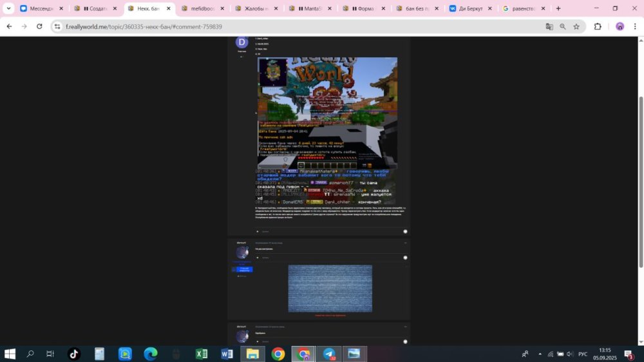Image resolution: width=644 pixels, height=362 pixels.
Task: Click the scrollbar down arrow
Action: (641, 342)
